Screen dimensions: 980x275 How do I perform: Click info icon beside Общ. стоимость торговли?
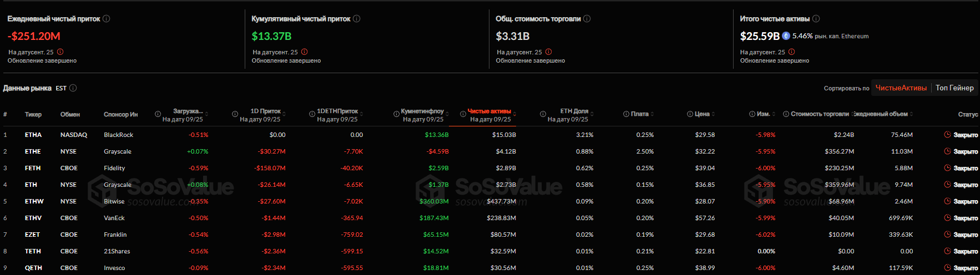587,18
